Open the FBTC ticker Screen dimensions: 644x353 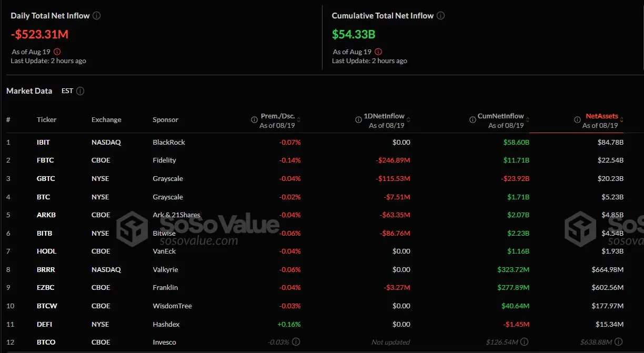pyautogui.click(x=45, y=160)
